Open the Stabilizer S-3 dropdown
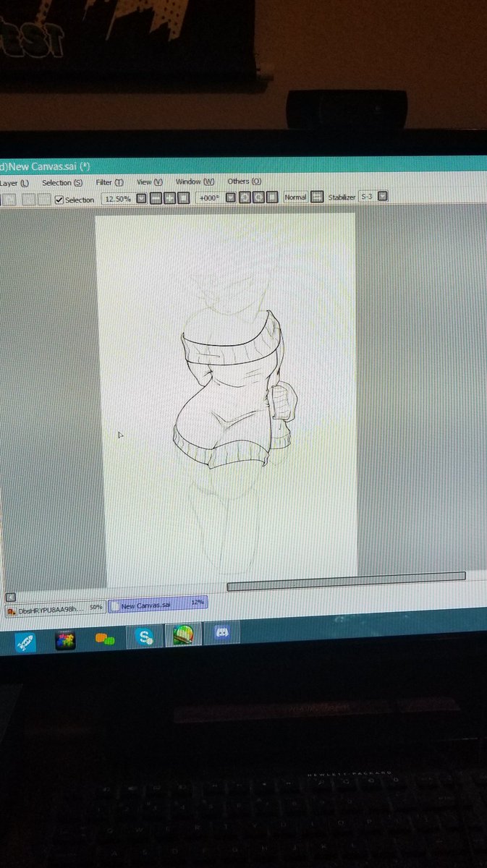 click(x=383, y=196)
